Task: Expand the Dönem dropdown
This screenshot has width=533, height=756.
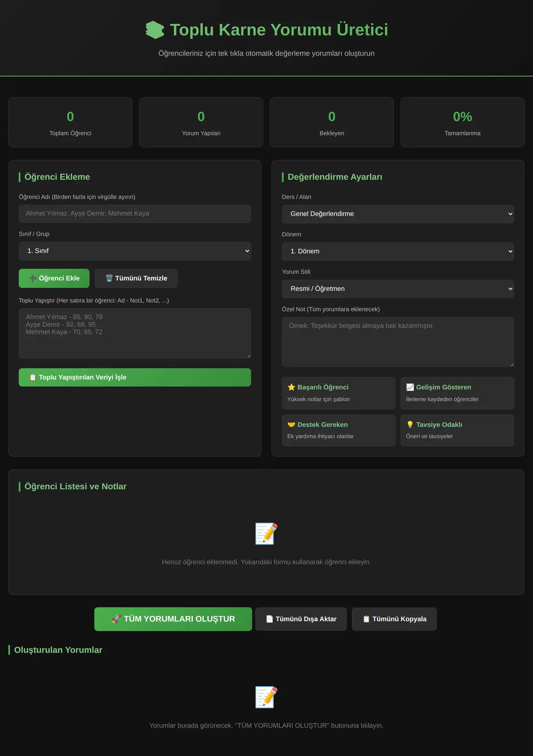Action: click(398, 251)
